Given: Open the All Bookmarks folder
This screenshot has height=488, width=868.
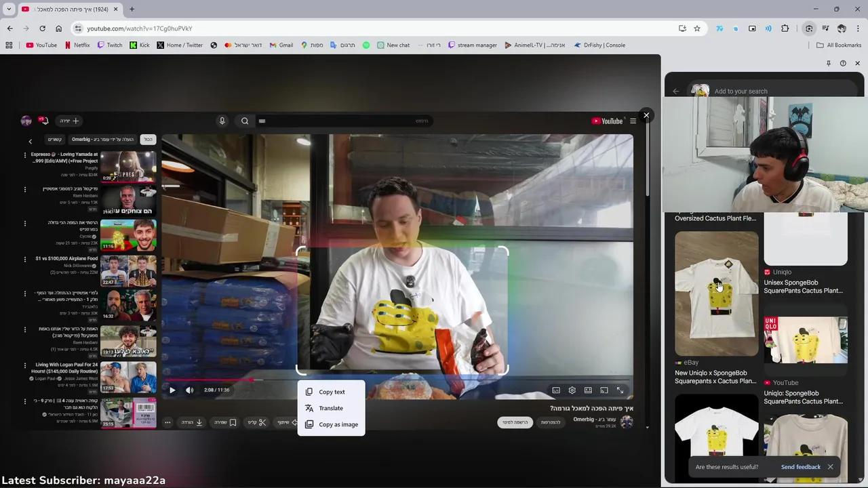Looking at the screenshot, I should (839, 45).
